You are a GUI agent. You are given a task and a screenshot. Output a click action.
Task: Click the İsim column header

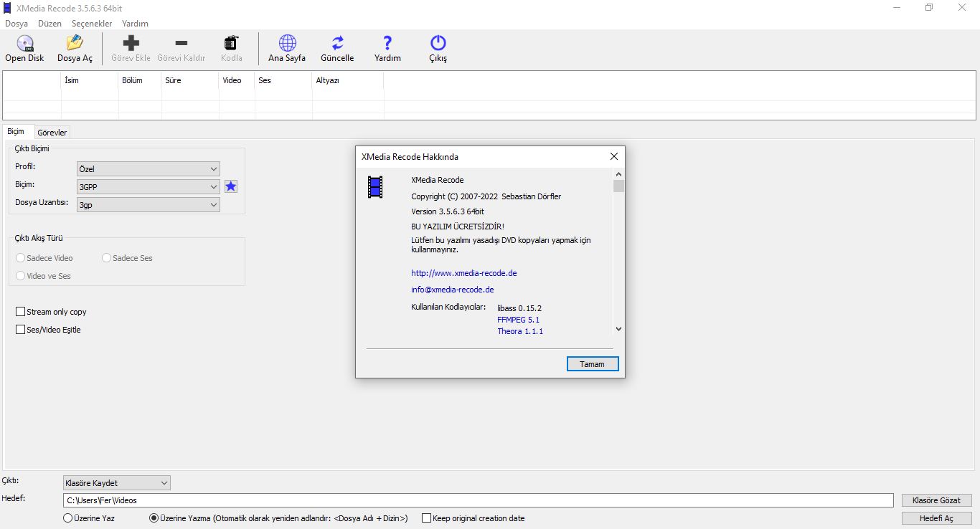point(90,80)
